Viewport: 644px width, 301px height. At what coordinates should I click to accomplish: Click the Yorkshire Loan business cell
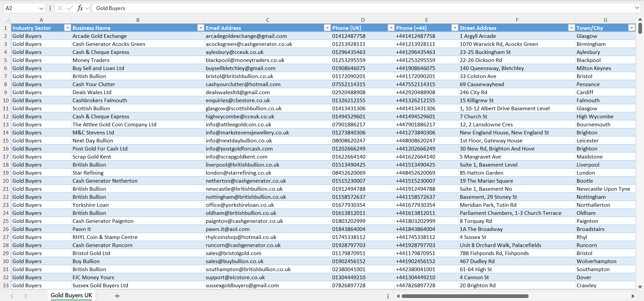click(138, 205)
